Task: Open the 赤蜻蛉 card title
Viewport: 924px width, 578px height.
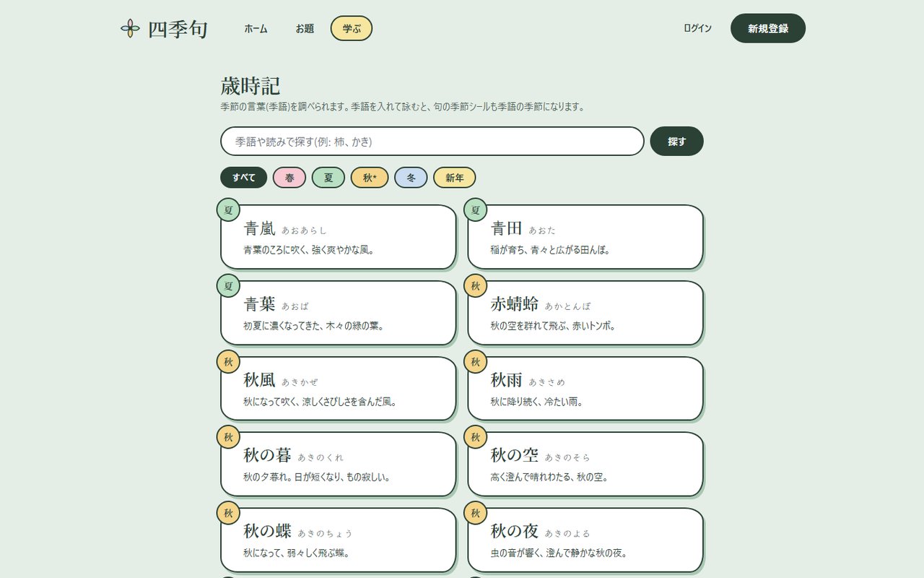Action: [515, 304]
